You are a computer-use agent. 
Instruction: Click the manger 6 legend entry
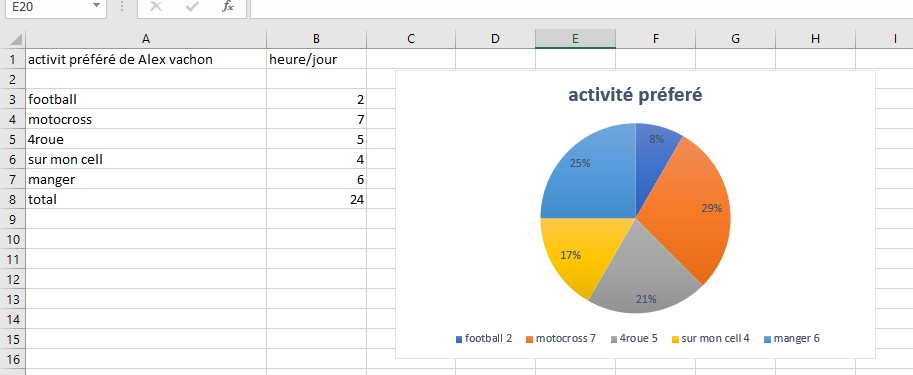point(791,338)
